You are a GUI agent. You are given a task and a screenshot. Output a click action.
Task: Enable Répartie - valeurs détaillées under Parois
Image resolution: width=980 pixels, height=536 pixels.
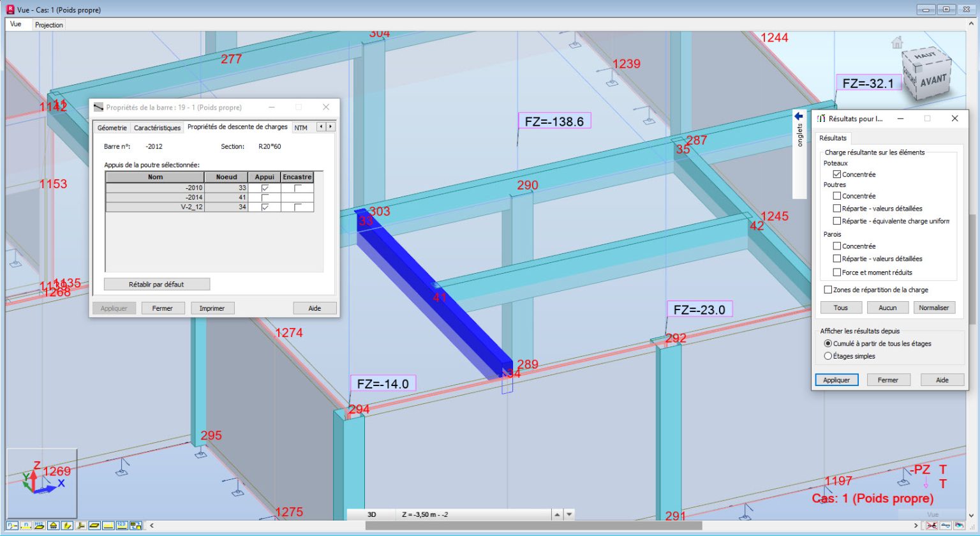836,258
